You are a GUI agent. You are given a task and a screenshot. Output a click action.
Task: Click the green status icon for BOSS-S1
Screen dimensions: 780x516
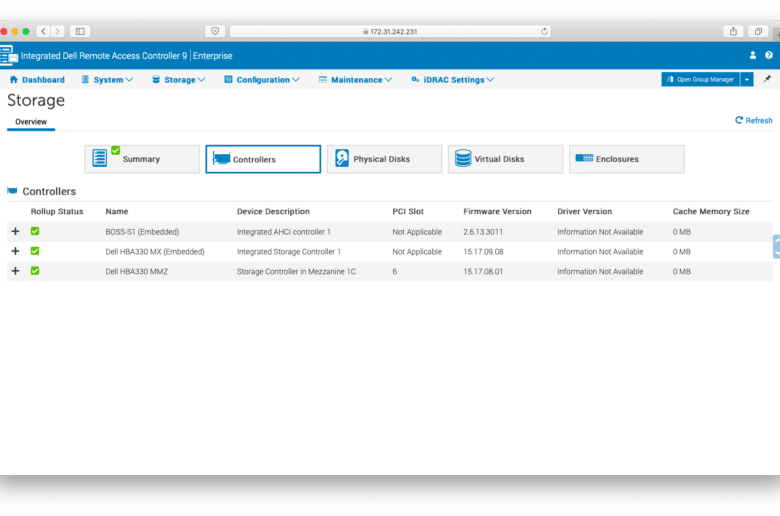click(35, 231)
